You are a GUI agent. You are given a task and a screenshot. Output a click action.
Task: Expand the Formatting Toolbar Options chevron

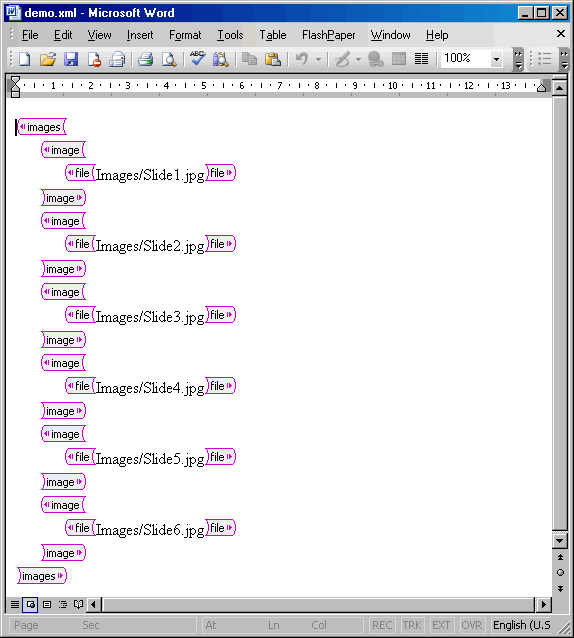tap(564, 59)
